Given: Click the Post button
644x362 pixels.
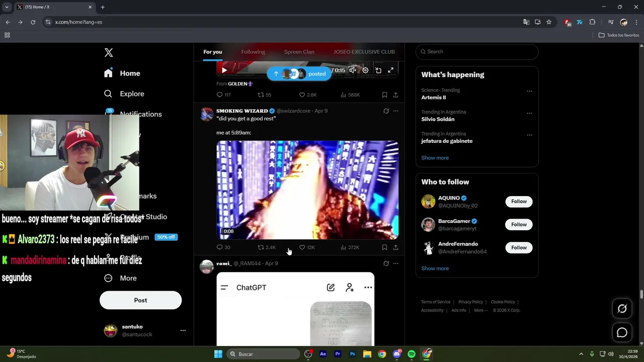Looking at the screenshot, I should pyautogui.click(x=140, y=300).
